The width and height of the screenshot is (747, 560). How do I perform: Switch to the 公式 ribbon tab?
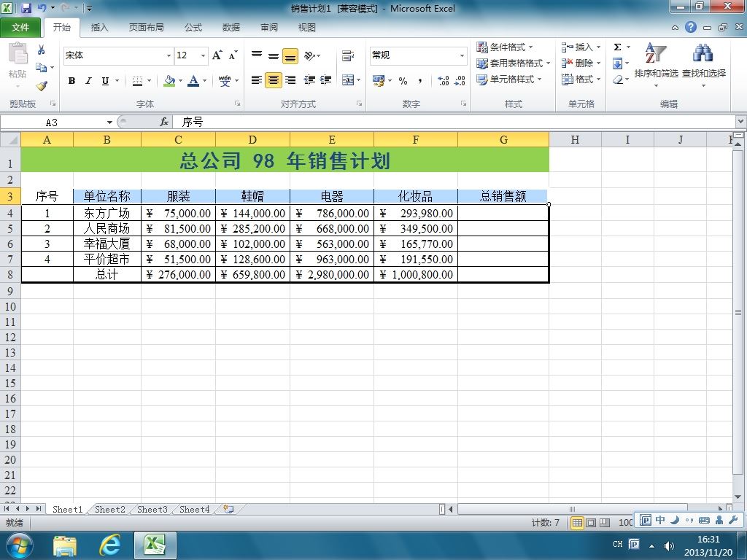click(x=193, y=28)
